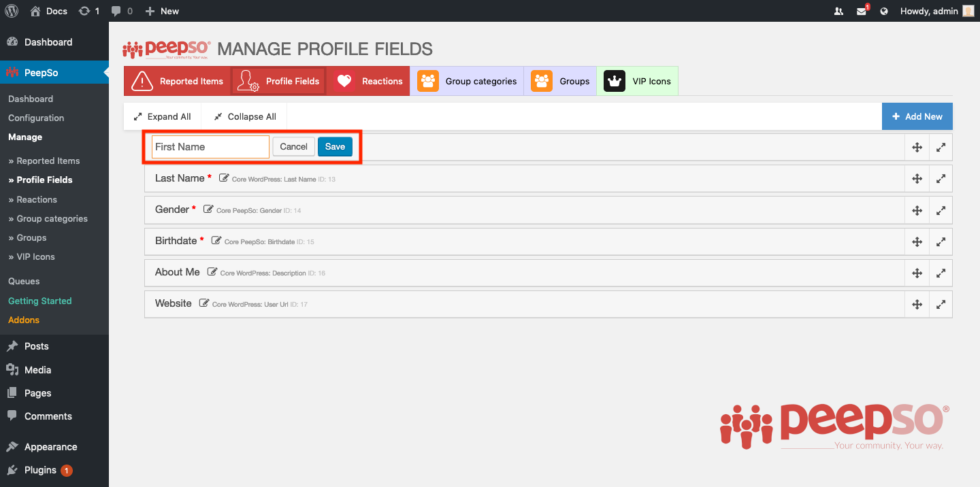Go to » Groups in sidebar
This screenshot has width=980, height=487.
(x=27, y=237)
